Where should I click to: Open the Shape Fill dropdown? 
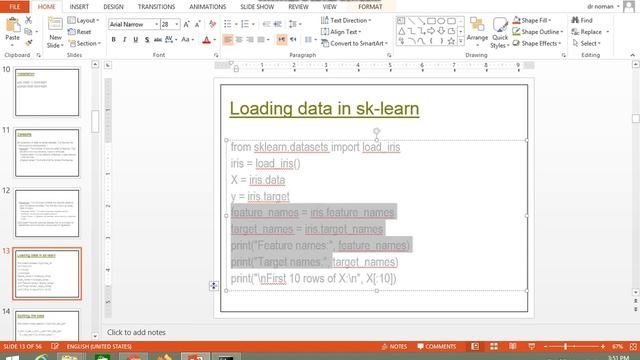click(x=532, y=20)
